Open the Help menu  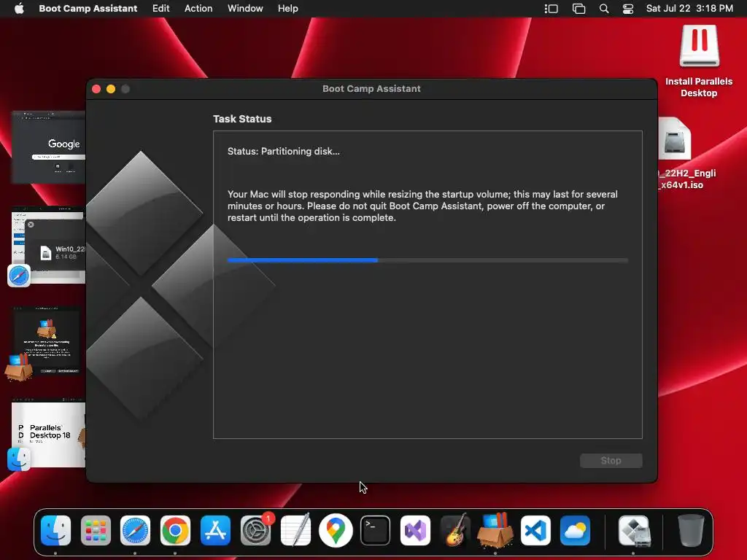click(x=287, y=8)
